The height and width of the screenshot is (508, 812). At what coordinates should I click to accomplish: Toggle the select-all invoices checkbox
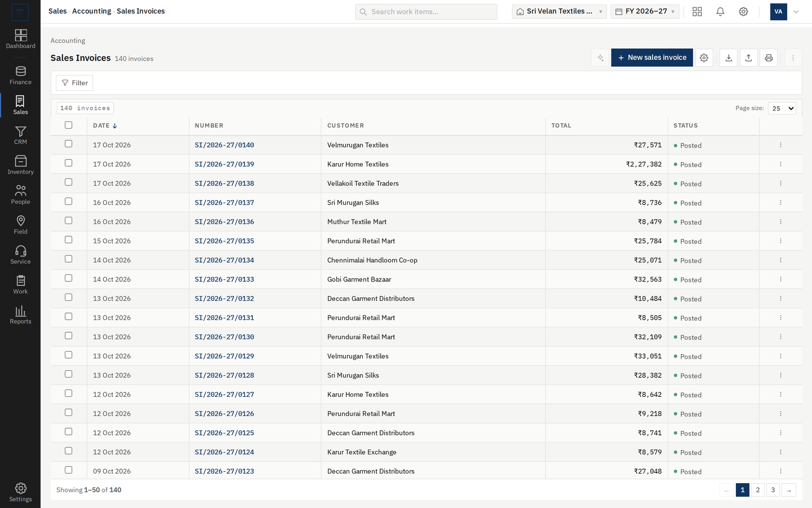point(69,125)
